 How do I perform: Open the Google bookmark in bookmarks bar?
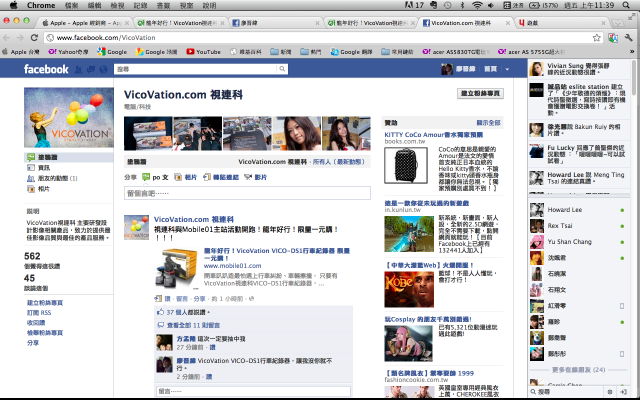[112, 52]
